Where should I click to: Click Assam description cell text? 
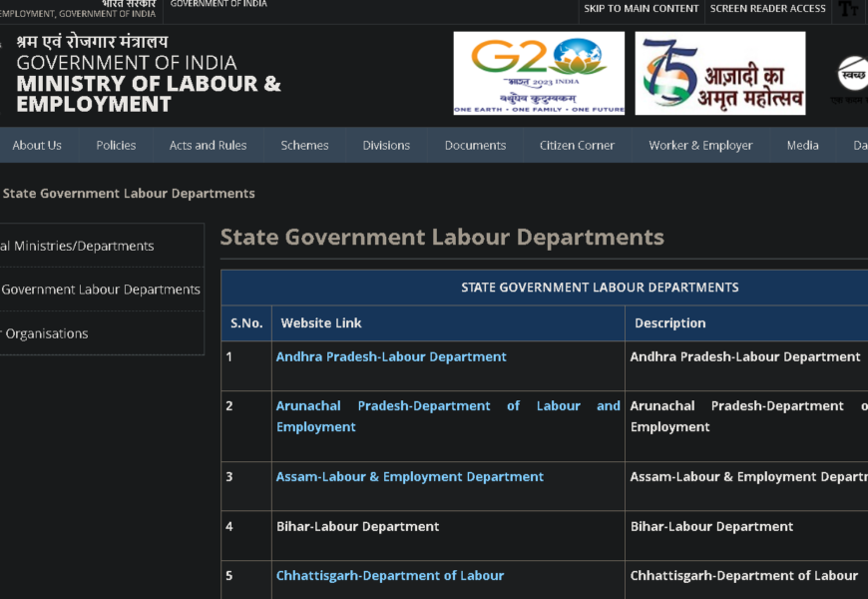coord(749,477)
